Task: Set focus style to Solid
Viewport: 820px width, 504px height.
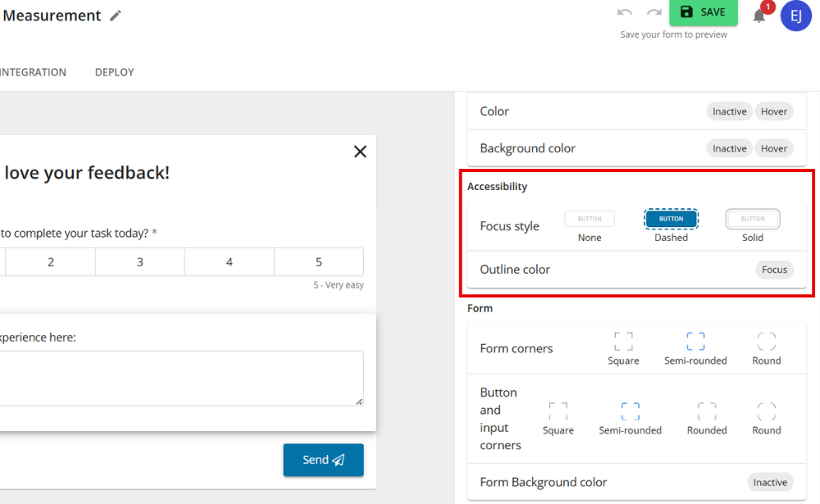Action: [752, 219]
